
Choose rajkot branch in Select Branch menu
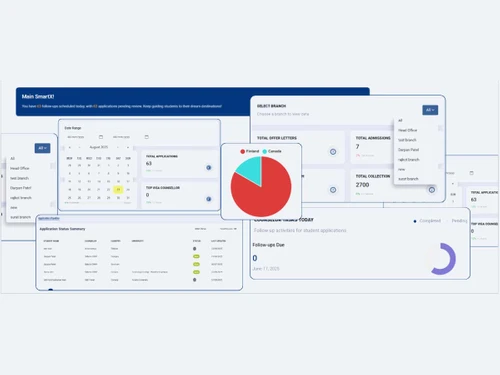pos(409,160)
